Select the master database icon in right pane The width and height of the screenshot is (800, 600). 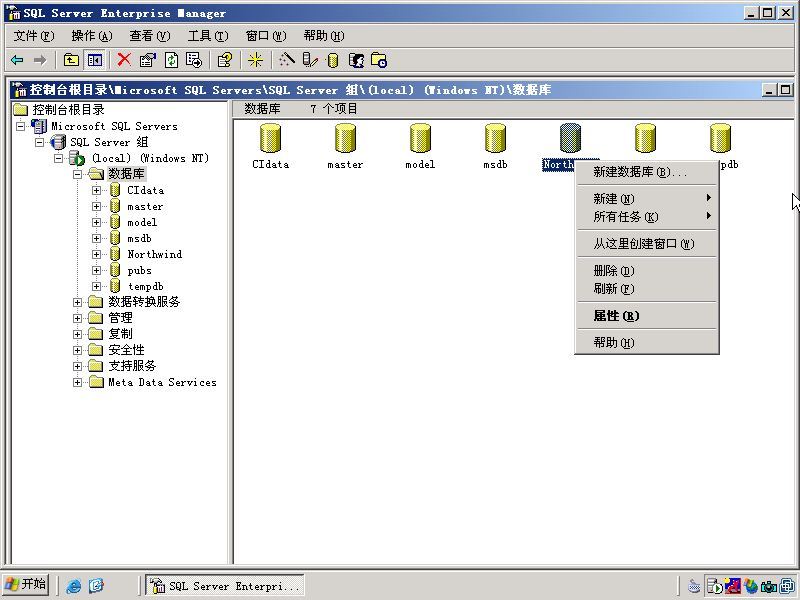[x=345, y=139]
